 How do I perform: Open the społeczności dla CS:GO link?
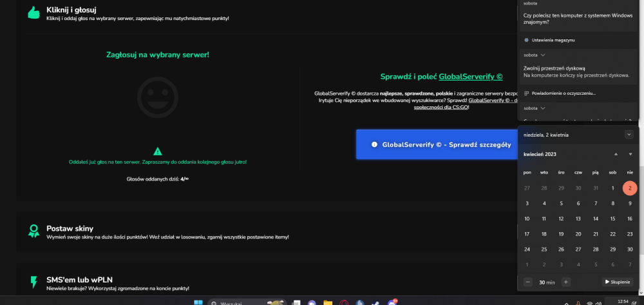[440, 107]
